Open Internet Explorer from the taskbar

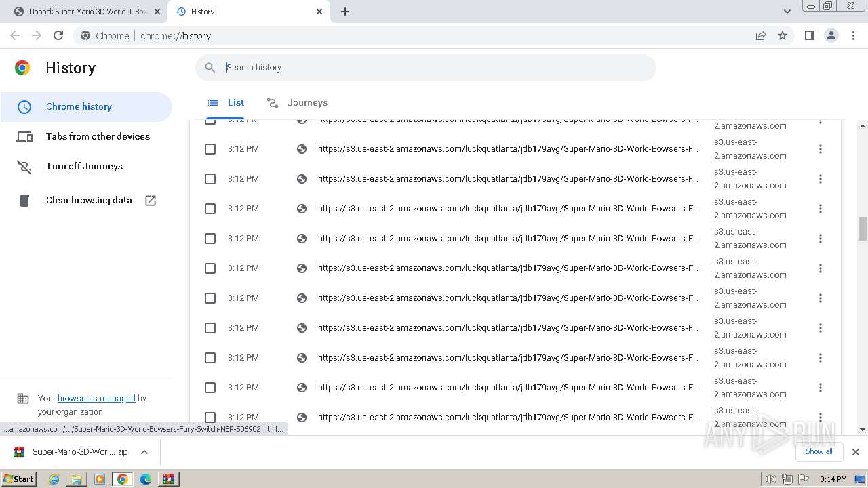(x=54, y=479)
